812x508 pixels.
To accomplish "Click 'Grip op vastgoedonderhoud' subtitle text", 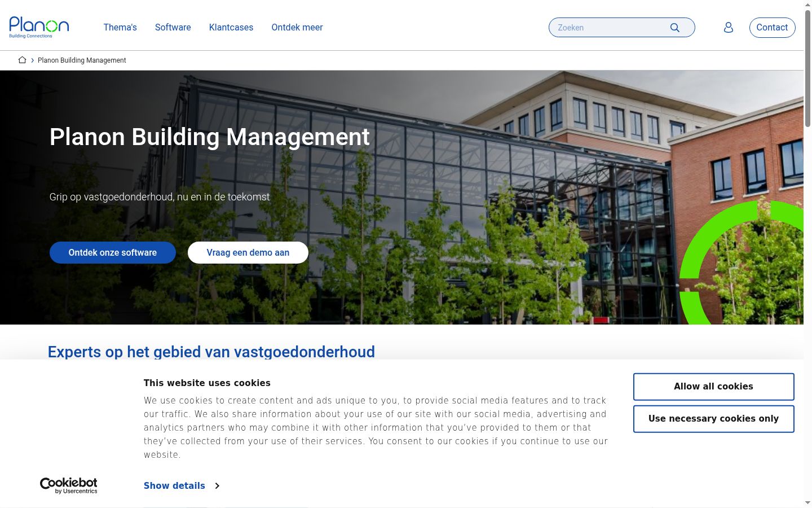I will click(160, 197).
